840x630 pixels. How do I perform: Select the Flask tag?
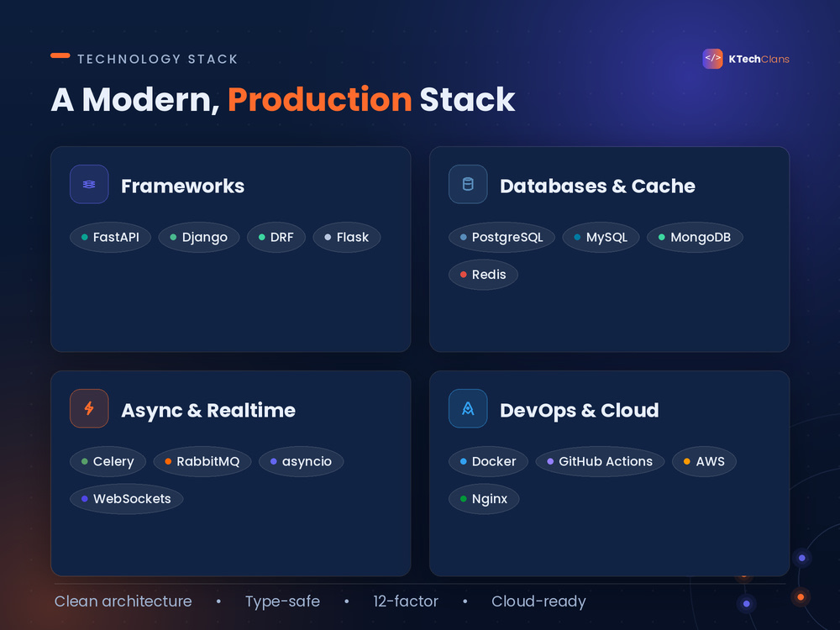click(x=347, y=238)
